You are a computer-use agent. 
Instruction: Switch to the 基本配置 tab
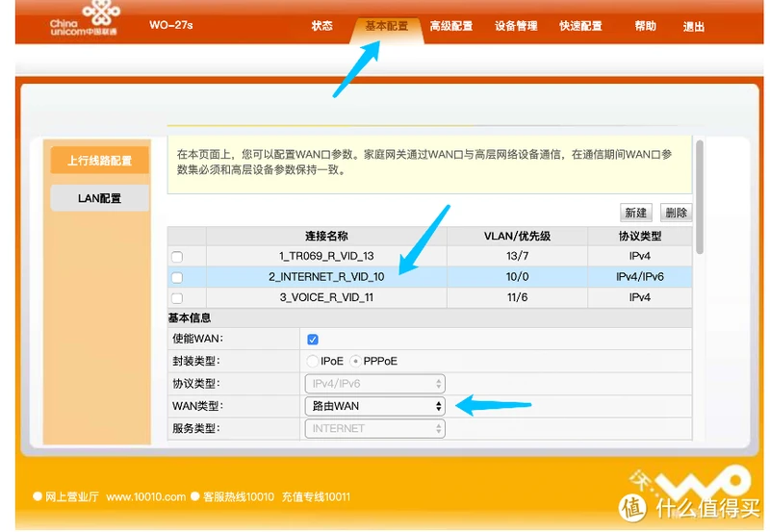coord(387,26)
